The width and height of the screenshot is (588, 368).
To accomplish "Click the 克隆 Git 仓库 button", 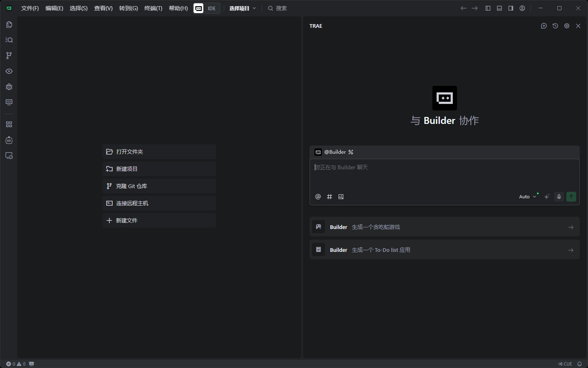I will coord(159,186).
